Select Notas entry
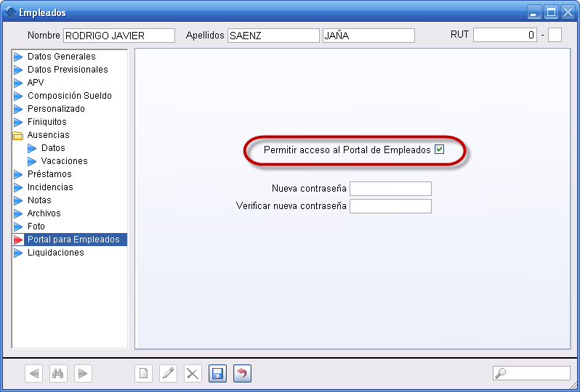This screenshot has height=392, width=580. 39,200
